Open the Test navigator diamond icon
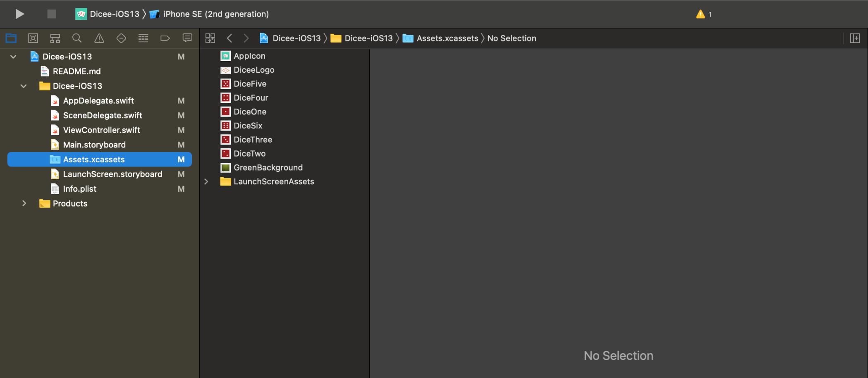Viewport: 868px width, 378px height. point(121,38)
